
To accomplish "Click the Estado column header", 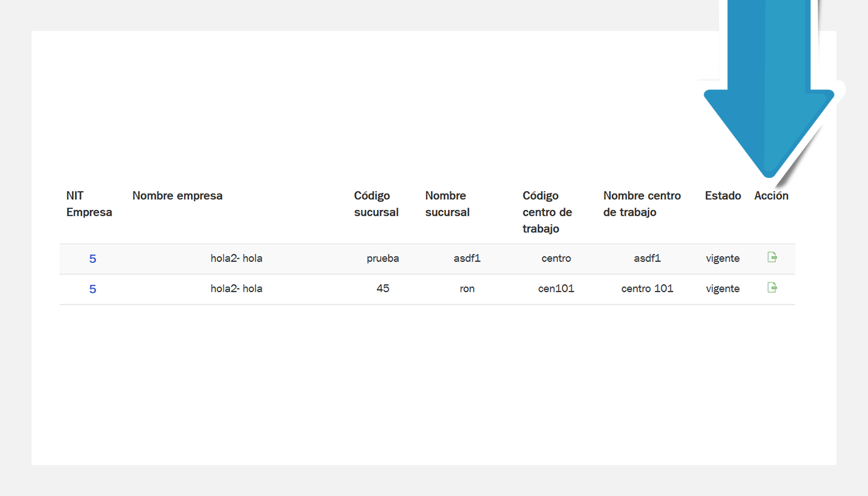I will (x=723, y=196).
